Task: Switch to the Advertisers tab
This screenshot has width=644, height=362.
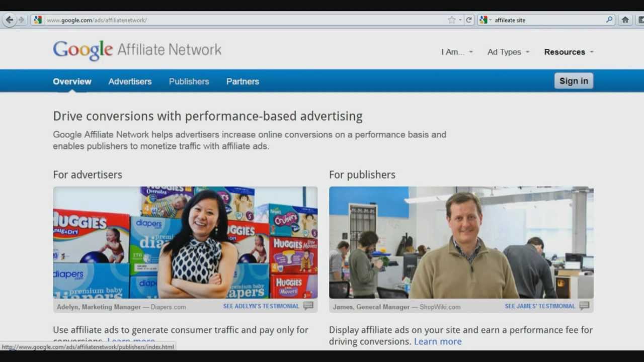Action: pyautogui.click(x=130, y=81)
